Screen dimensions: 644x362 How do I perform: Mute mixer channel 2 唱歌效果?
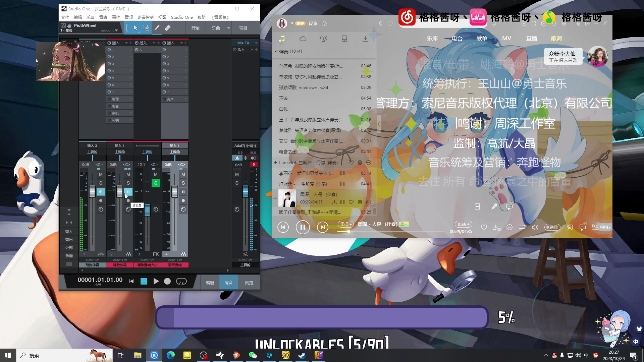(128, 174)
